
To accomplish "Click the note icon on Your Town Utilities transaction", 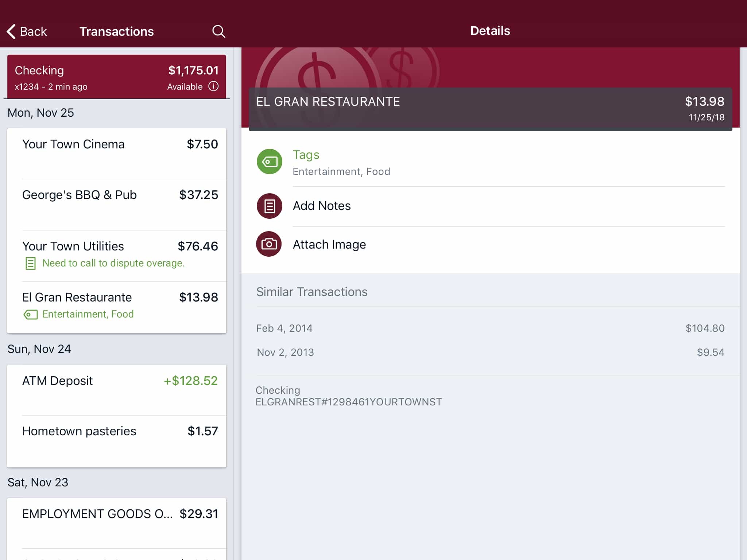I will pyautogui.click(x=30, y=263).
